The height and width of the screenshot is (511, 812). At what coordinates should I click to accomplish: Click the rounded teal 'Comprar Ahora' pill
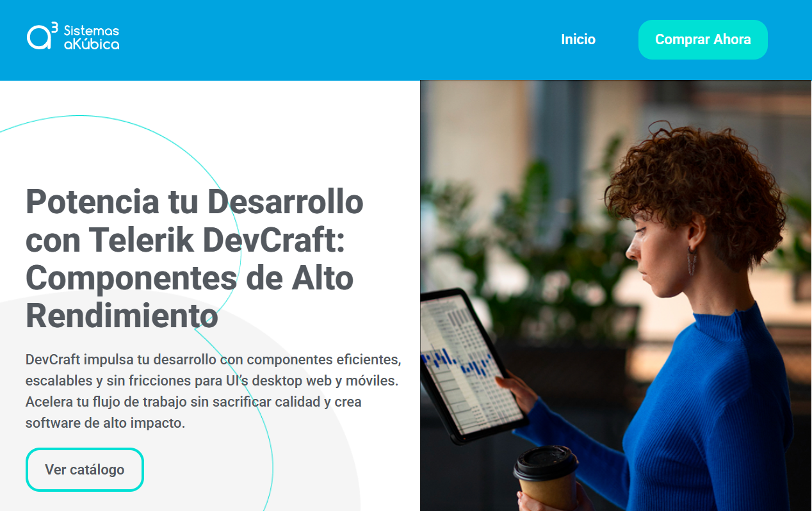[x=702, y=39]
